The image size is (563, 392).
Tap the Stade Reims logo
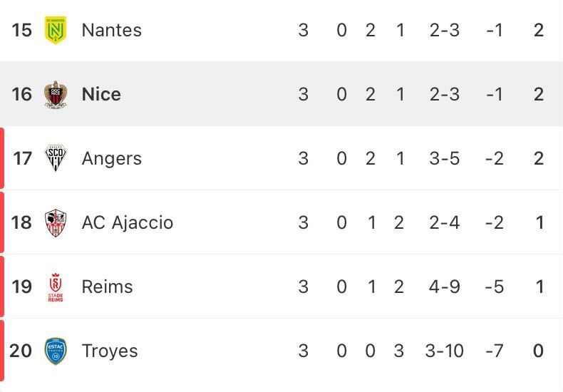coord(56,287)
